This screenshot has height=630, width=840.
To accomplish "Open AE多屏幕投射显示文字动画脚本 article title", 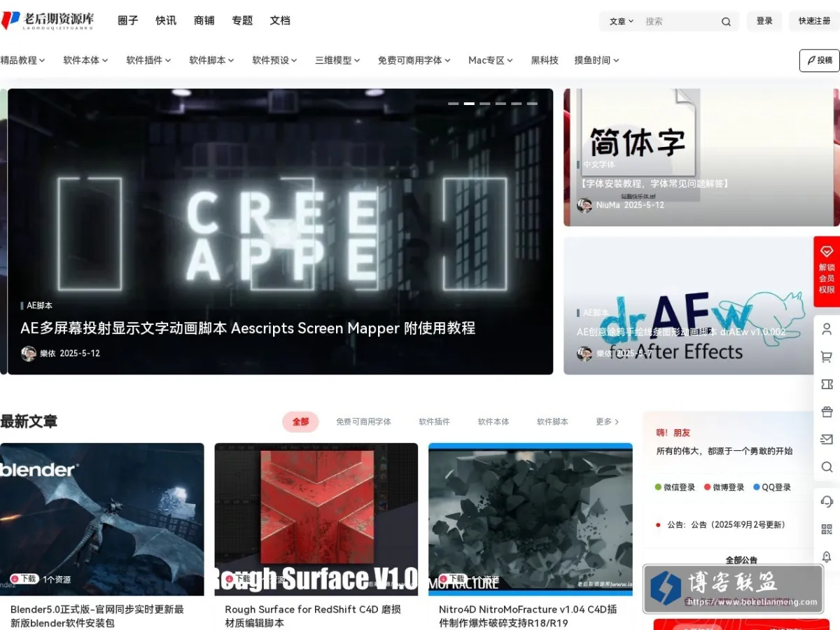I will [248, 328].
